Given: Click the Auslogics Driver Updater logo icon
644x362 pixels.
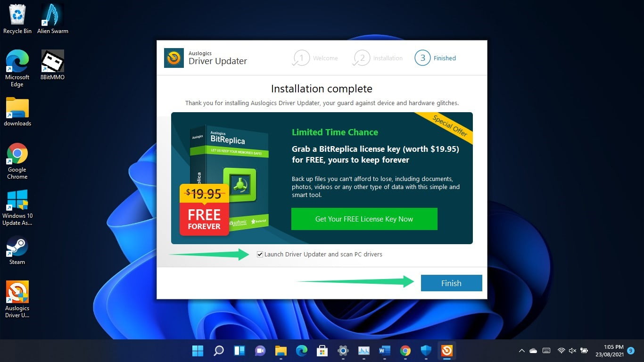Looking at the screenshot, I should click(x=173, y=58).
